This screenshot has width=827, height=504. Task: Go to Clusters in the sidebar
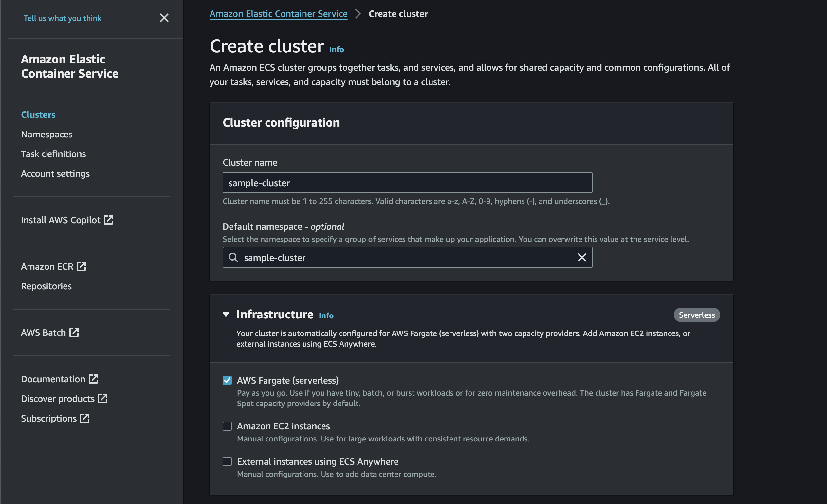[38, 115]
